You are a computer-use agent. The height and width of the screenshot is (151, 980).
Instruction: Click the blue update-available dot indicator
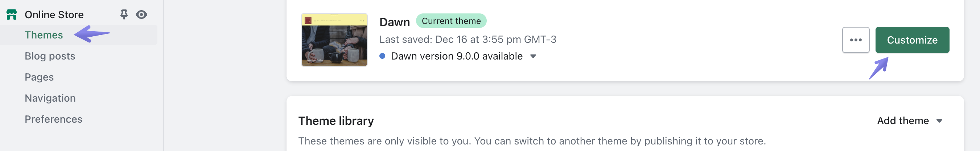(x=382, y=56)
